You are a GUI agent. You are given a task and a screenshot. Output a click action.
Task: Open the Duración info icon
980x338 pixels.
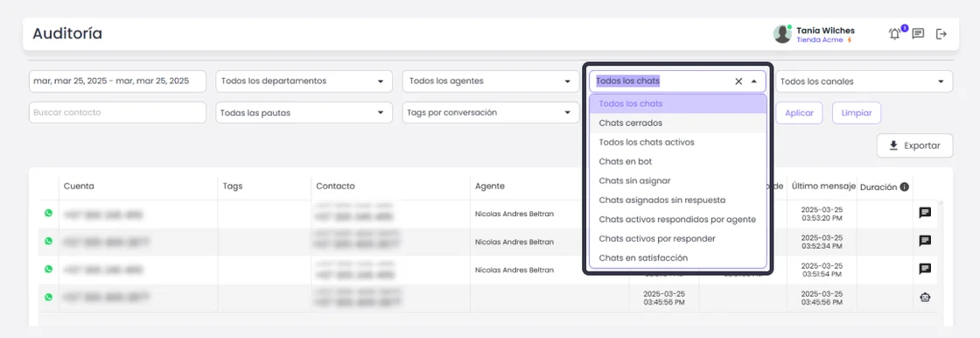click(905, 187)
